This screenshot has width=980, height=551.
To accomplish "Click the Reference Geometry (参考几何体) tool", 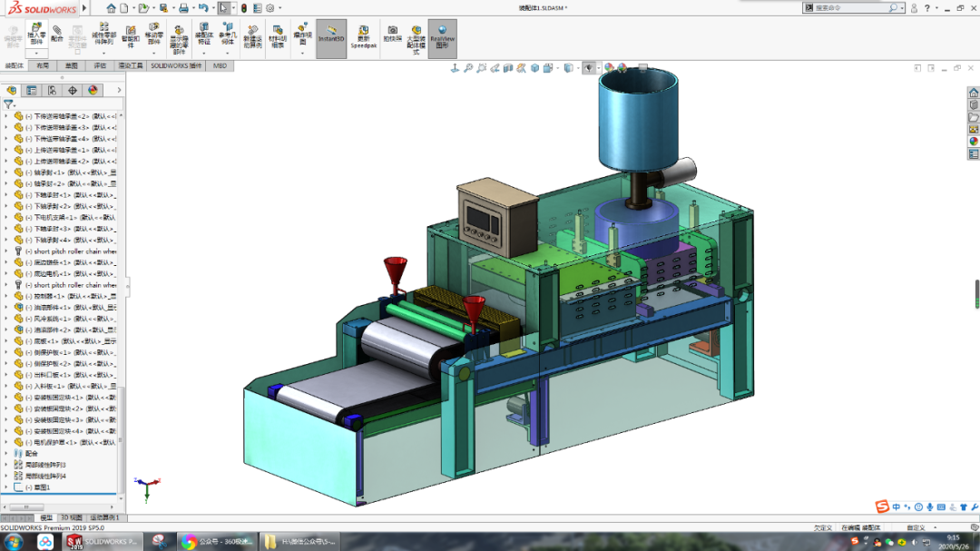I will [228, 34].
